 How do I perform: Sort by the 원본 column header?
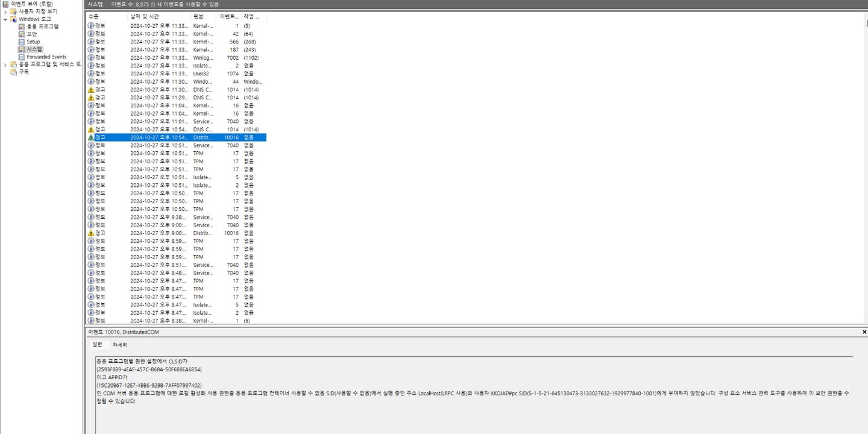click(203, 16)
